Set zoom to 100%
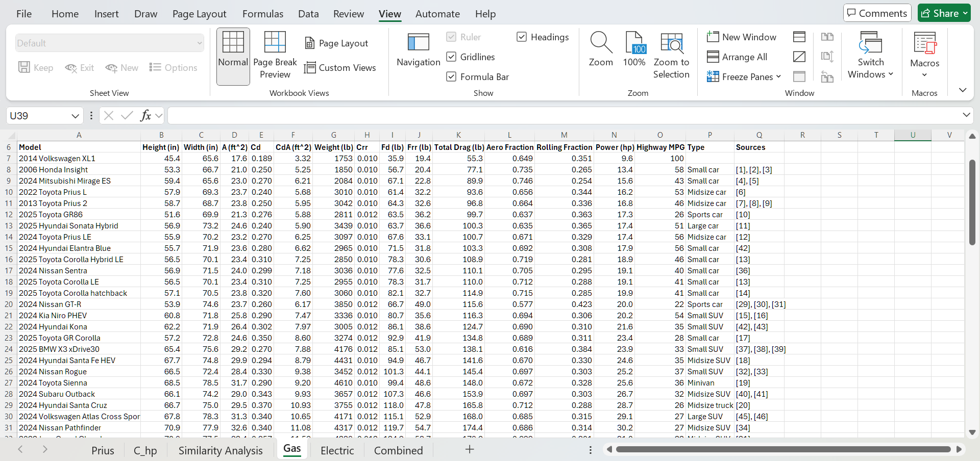The width and height of the screenshot is (980, 461). [634, 49]
